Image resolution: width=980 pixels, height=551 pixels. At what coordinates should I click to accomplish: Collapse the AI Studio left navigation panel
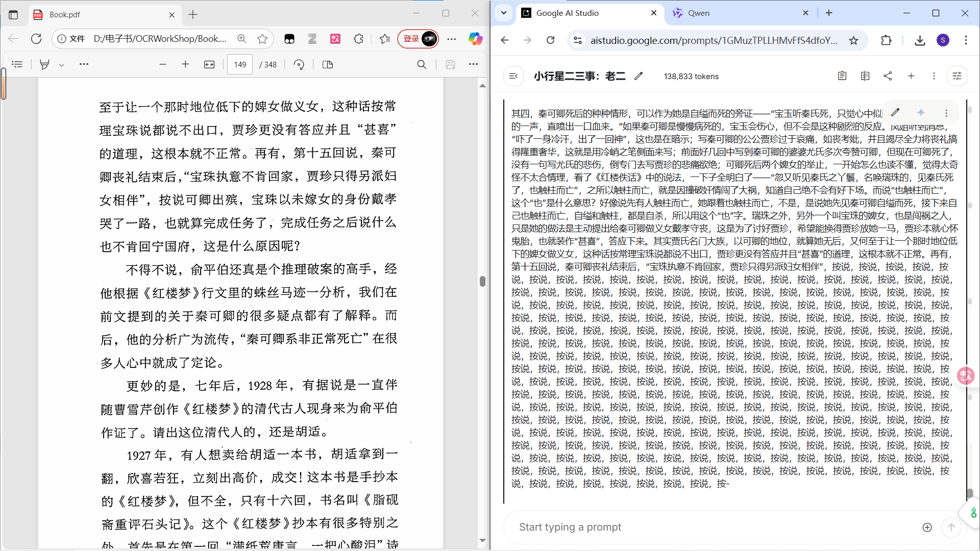click(x=513, y=76)
